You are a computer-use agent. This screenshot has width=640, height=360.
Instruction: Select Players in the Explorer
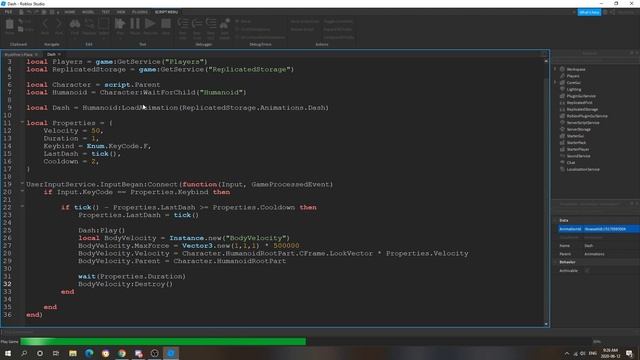pyautogui.click(x=573, y=76)
